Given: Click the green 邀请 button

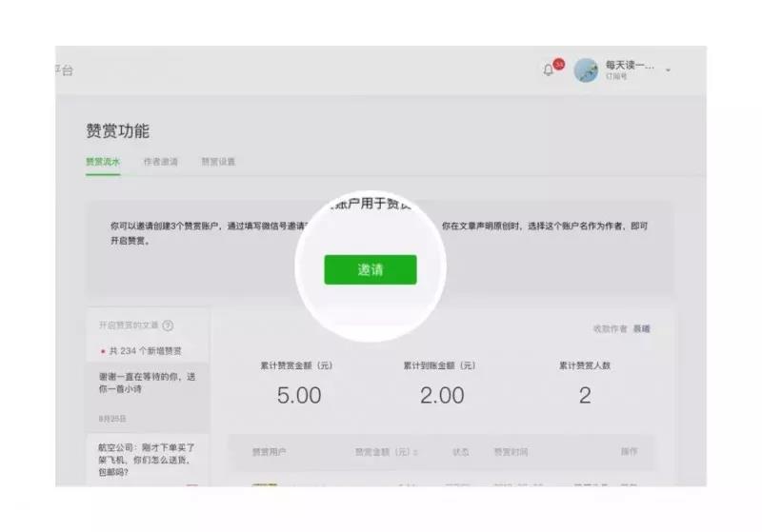Looking at the screenshot, I should (x=371, y=269).
